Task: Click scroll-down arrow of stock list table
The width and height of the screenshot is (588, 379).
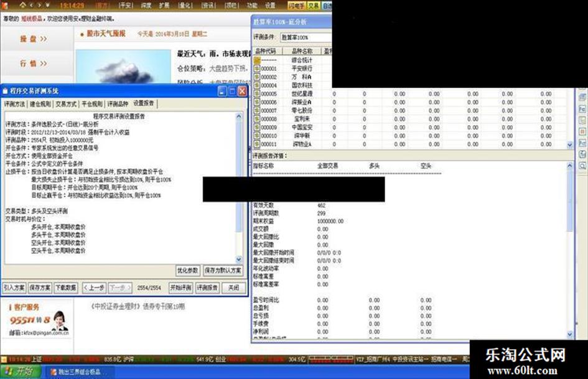Action: (x=570, y=144)
